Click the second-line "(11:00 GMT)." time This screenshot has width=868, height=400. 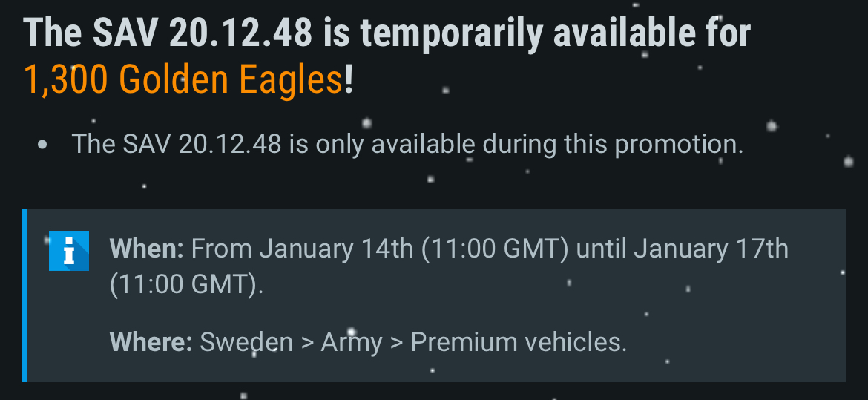click(x=186, y=285)
